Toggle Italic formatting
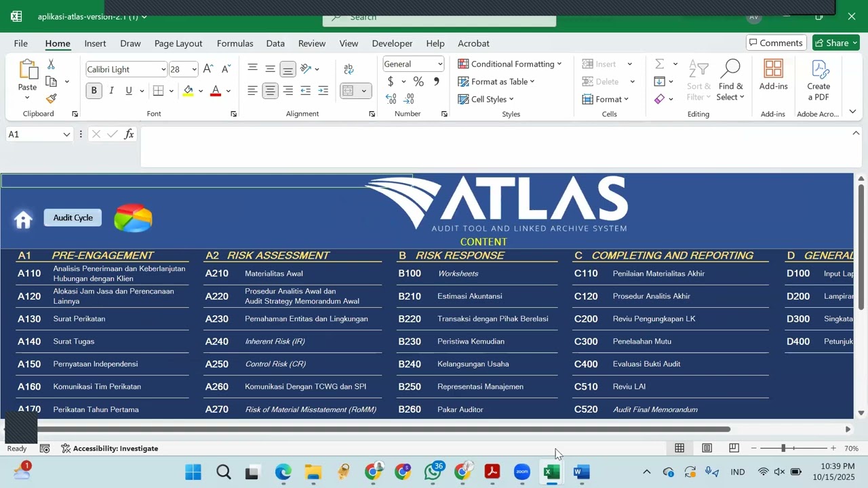 (111, 91)
